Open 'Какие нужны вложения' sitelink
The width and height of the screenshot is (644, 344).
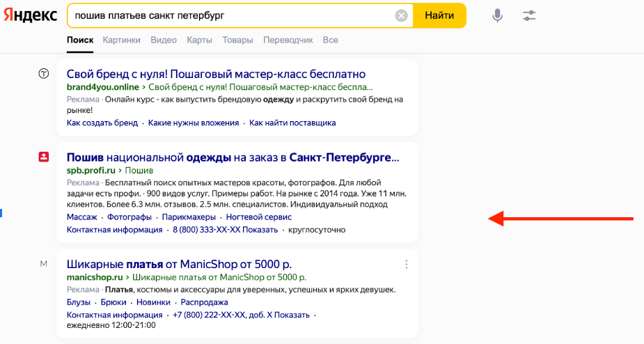(x=194, y=123)
